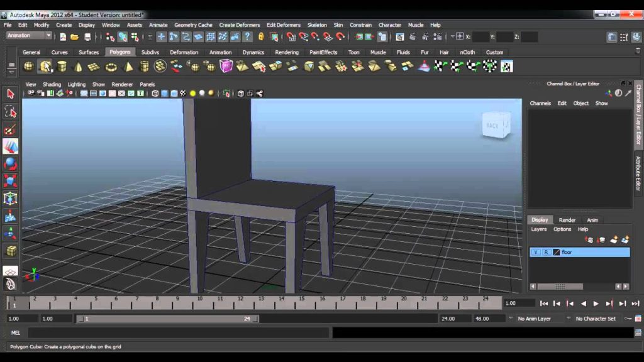This screenshot has height=362, width=644.
Task: Open Channels menu in Channel Box
Action: [x=540, y=104]
